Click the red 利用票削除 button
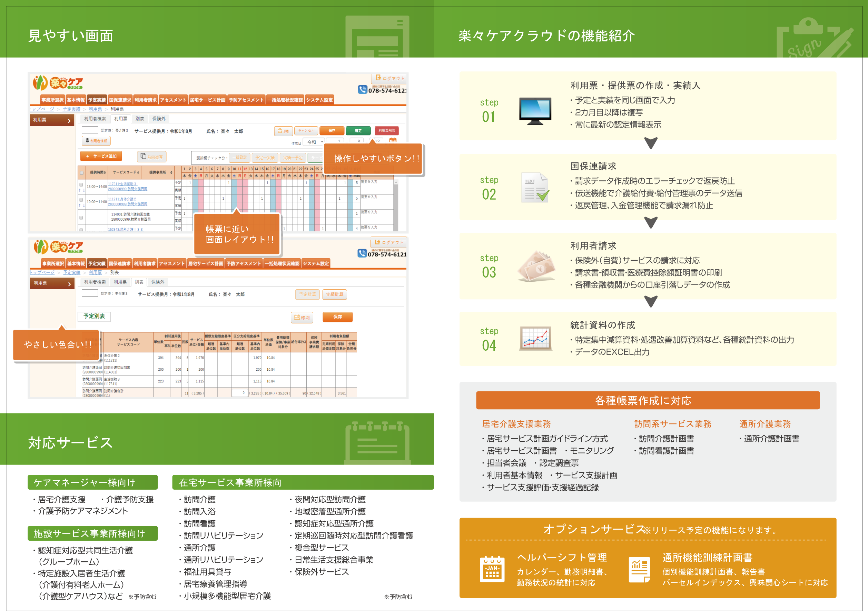The width and height of the screenshot is (868, 611). pos(387,130)
